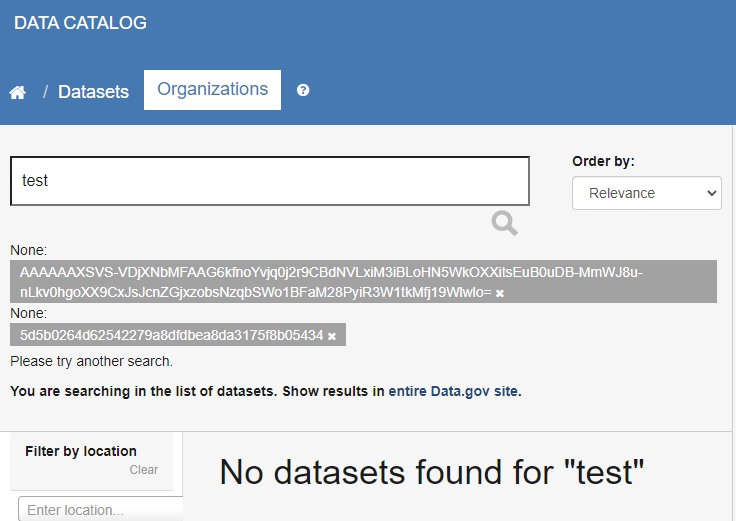Click the Please try another search text
The height and width of the screenshot is (521, 736).
click(92, 361)
